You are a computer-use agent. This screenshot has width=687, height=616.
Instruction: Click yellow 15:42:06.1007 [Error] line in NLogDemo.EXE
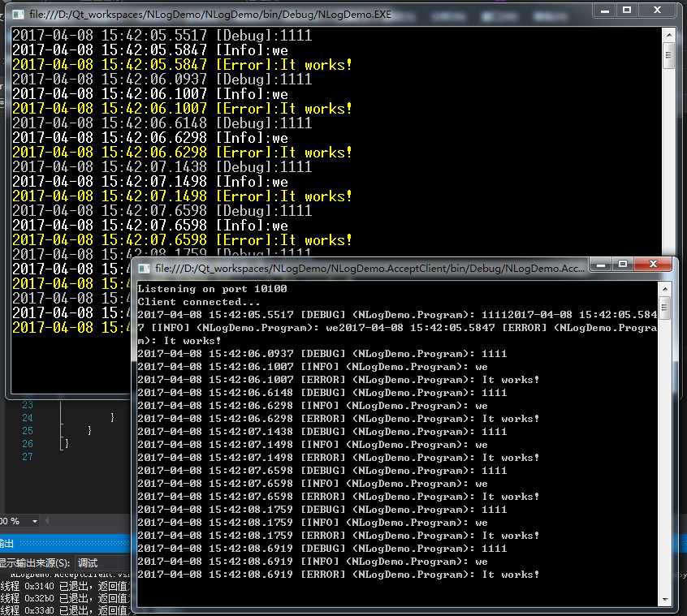point(182,109)
